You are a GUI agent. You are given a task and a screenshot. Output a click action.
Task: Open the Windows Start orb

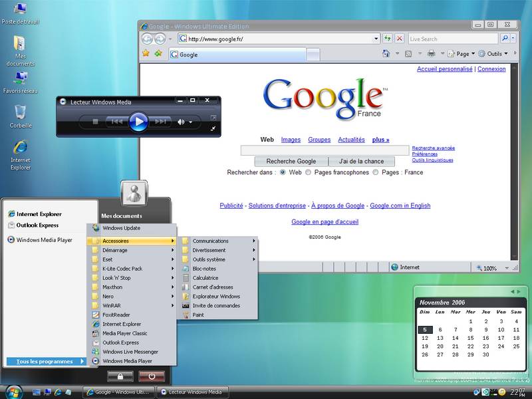[13, 392]
